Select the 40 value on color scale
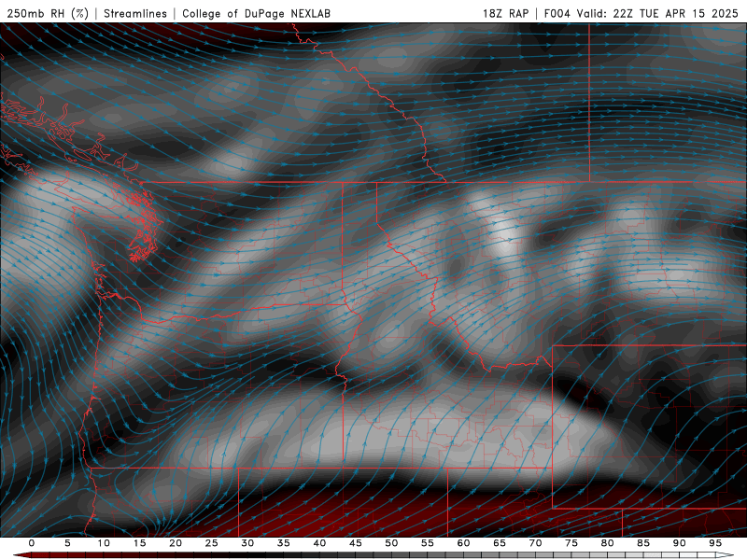The height and width of the screenshot is (560, 747). (319, 543)
